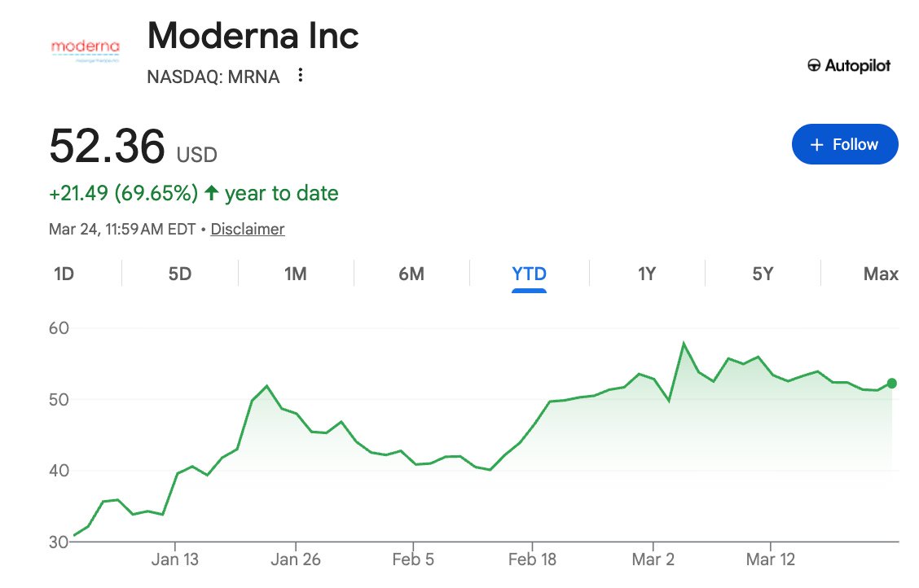Select the YTD range tab
The width and height of the screenshot is (919, 588).
click(x=529, y=274)
